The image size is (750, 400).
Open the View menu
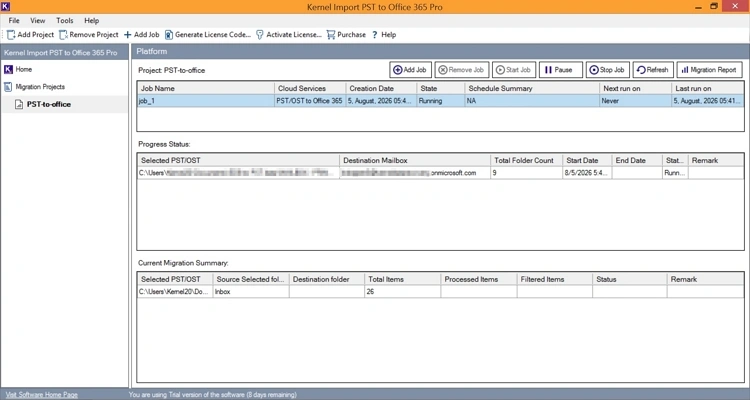coord(37,21)
